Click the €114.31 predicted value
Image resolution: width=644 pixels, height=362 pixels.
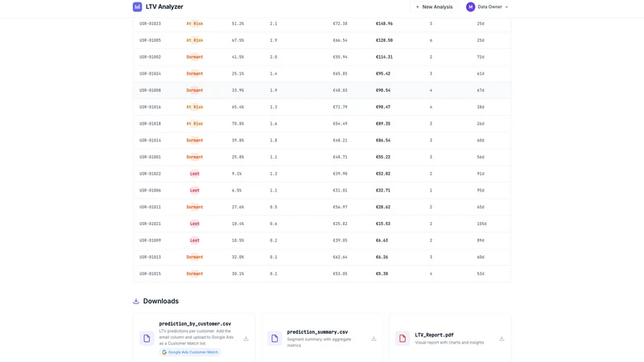[x=384, y=57]
